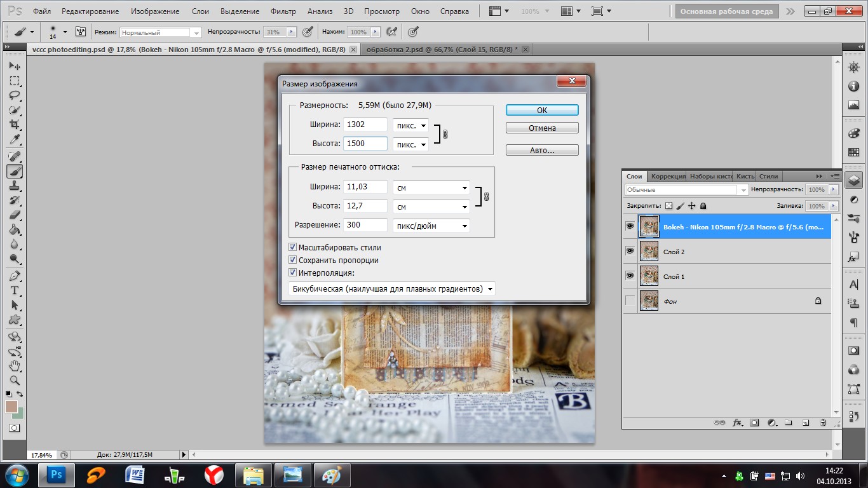Enable airbrush mode in options bar
Viewport: 868px width, 488px height.
click(x=392, y=32)
